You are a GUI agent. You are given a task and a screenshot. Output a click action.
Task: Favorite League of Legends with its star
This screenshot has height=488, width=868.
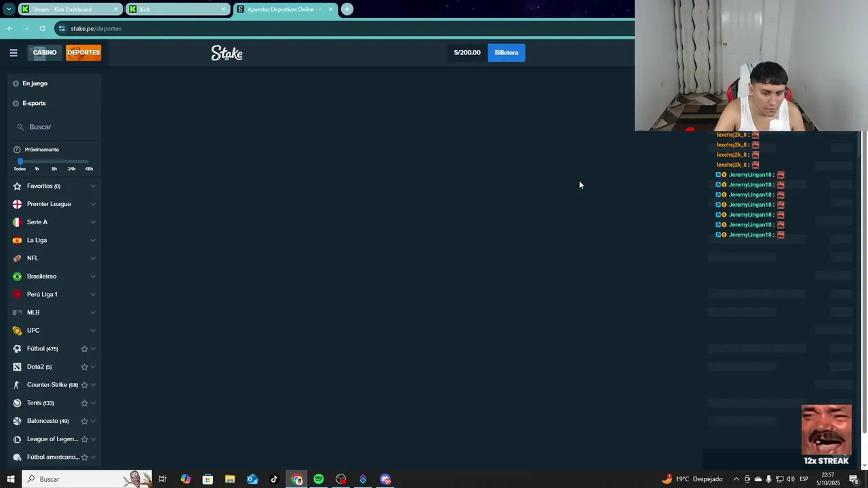coord(84,439)
